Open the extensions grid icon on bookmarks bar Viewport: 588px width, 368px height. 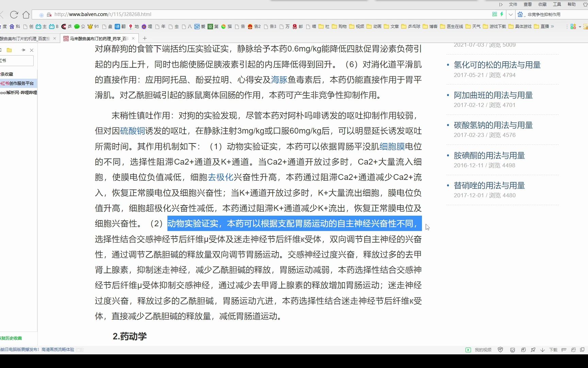(x=573, y=26)
